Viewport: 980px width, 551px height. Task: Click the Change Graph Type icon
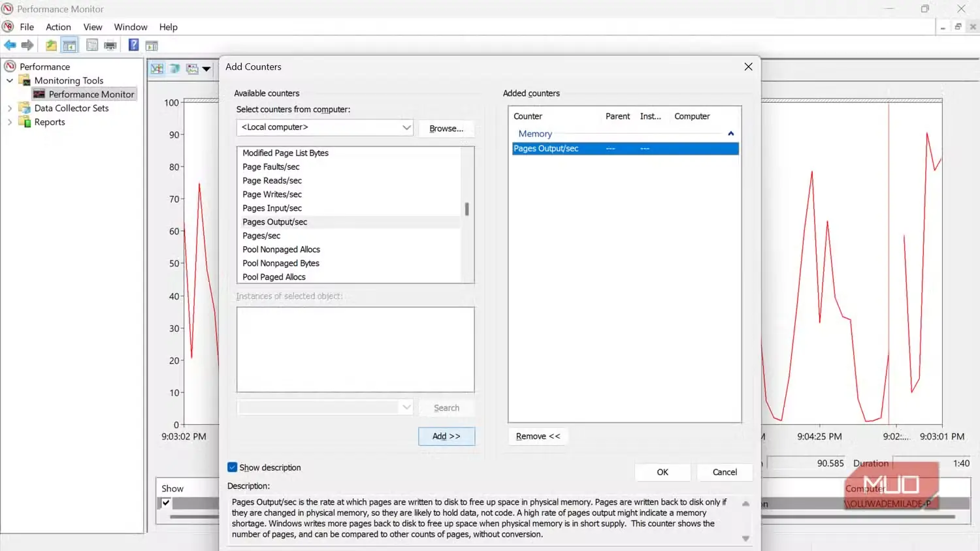[192, 69]
